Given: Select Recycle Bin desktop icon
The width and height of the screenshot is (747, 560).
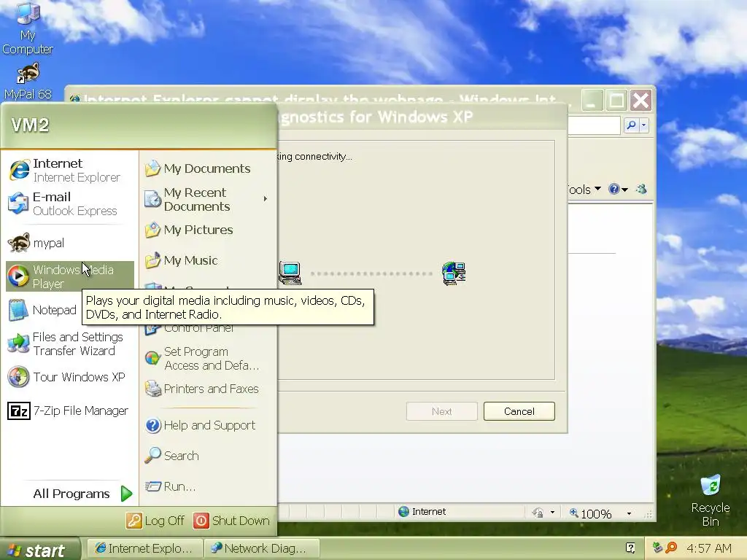Looking at the screenshot, I should point(711,500).
